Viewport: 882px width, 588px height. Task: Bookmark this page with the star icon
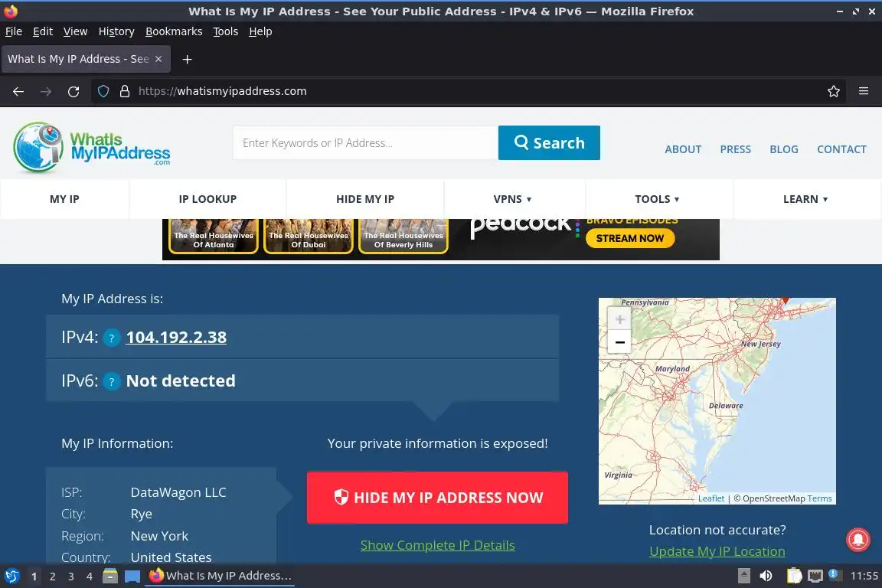tap(834, 91)
